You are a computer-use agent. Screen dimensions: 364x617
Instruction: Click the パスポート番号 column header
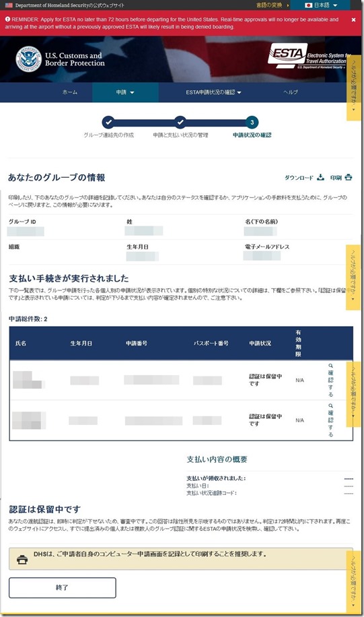tap(211, 343)
